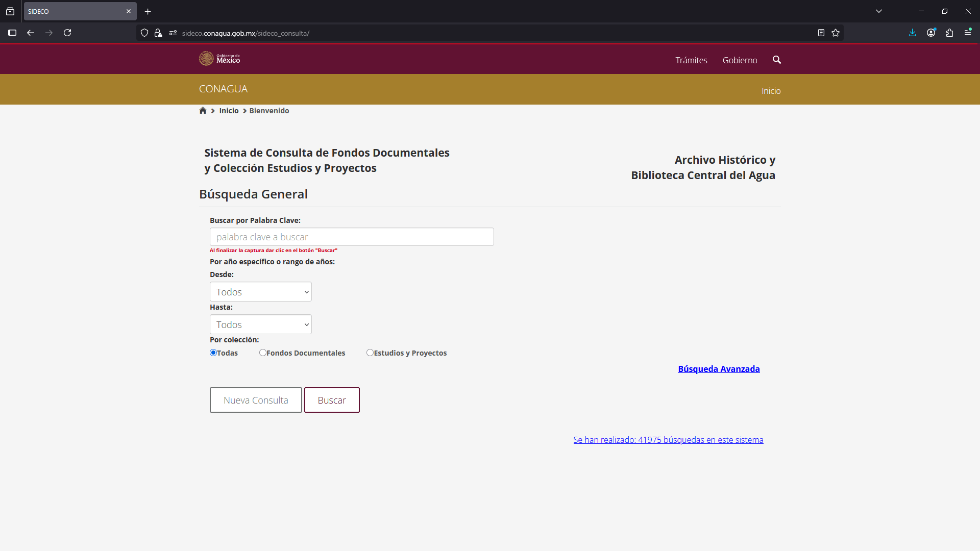Choose Estudios y Proyectos radio option
The height and width of the screenshot is (551, 980).
[370, 353]
